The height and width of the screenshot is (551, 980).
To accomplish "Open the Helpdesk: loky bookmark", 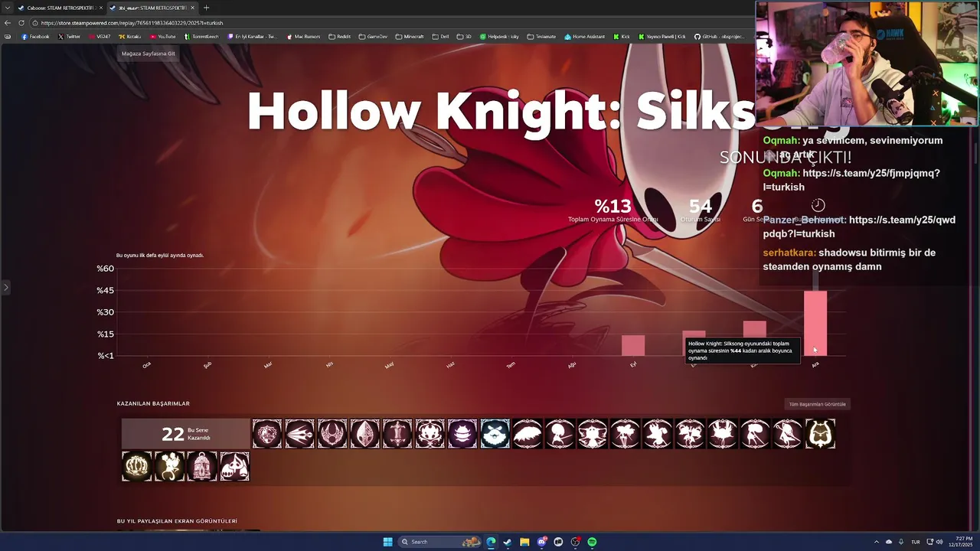I will (x=499, y=36).
